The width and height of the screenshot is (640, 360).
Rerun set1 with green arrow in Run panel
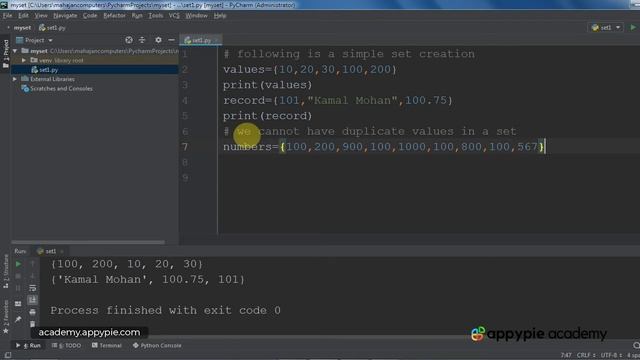click(18, 264)
